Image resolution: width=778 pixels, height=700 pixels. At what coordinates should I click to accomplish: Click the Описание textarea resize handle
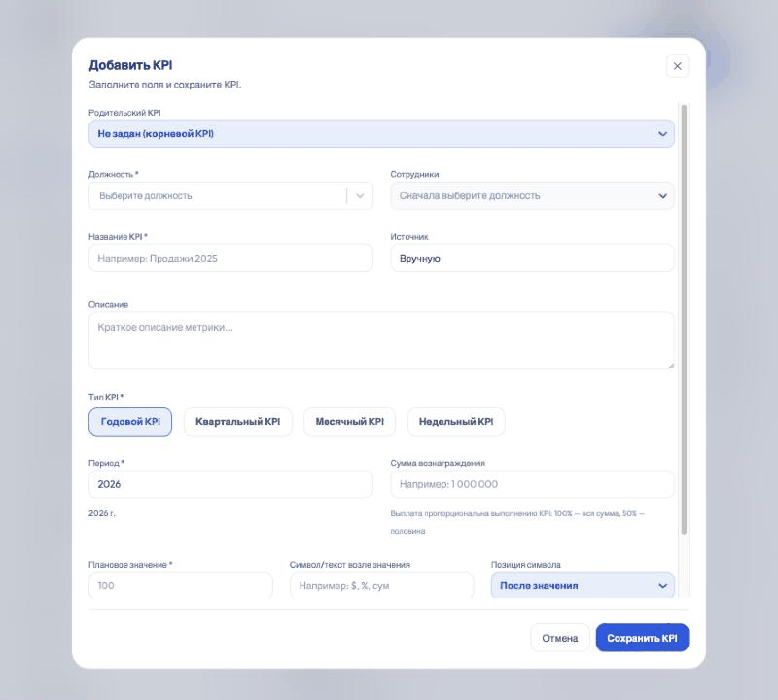670,366
